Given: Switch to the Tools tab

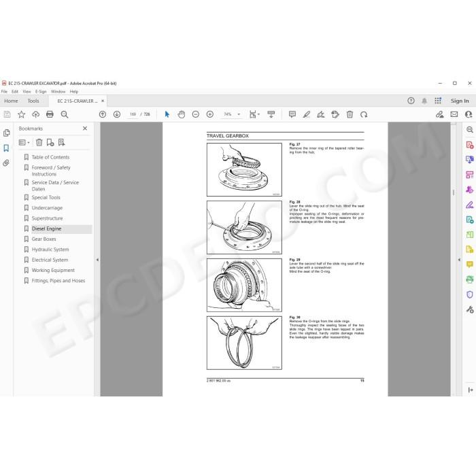Looking at the screenshot, I should coord(33,101).
